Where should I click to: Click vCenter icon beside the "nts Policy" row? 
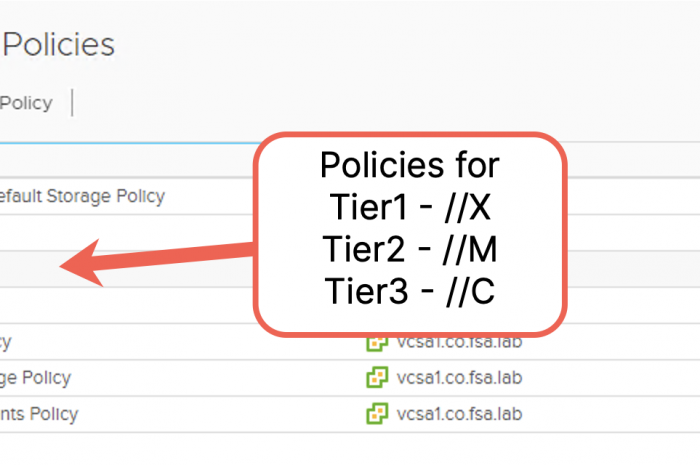[x=376, y=413]
